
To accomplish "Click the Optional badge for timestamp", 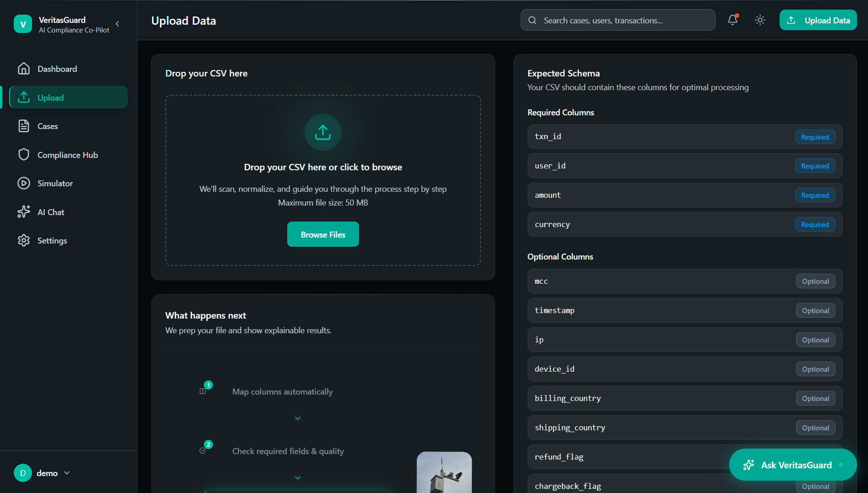I will [815, 311].
